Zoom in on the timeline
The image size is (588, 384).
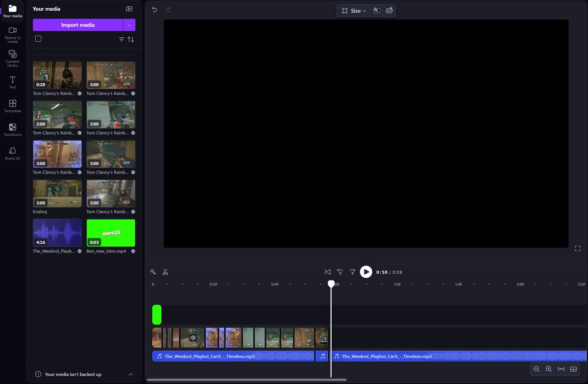pos(549,369)
